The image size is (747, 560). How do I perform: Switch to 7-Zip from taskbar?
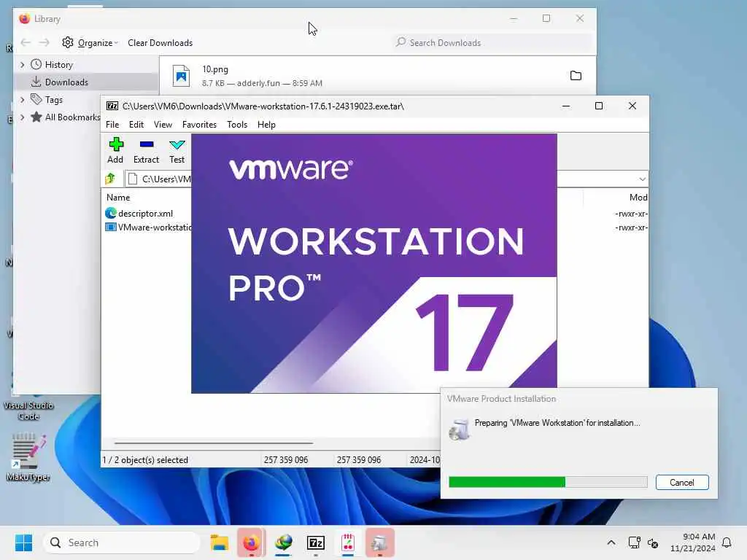pos(315,542)
